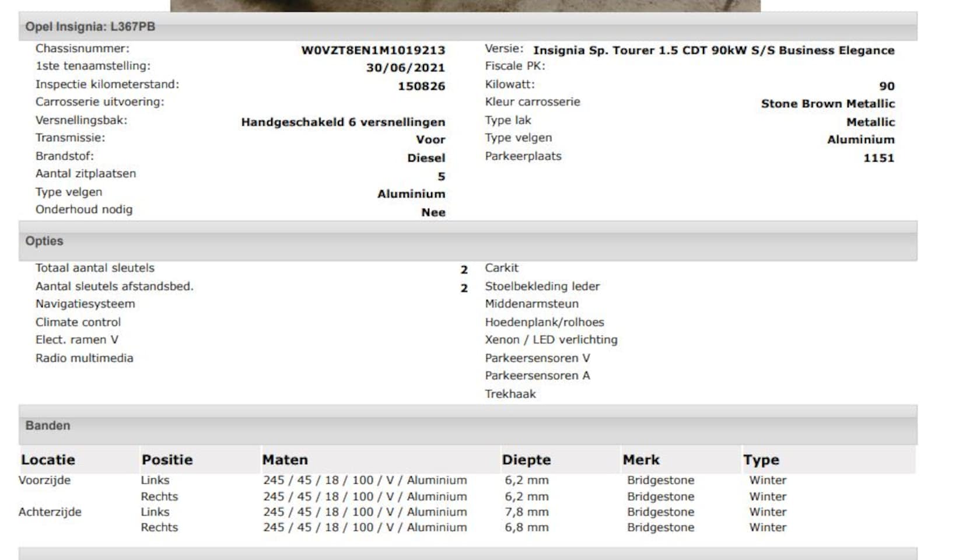The width and height of the screenshot is (966, 560).
Task: Select the 6,8 mm tread depth value
Action: [x=526, y=527]
